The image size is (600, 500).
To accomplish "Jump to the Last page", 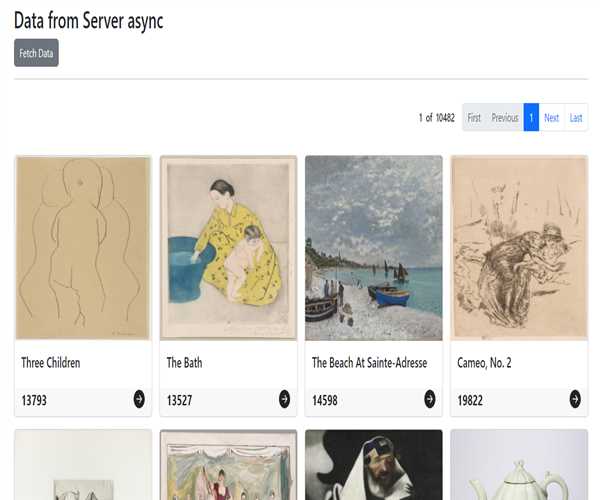I will pyautogui.click(x=576, y=118).
